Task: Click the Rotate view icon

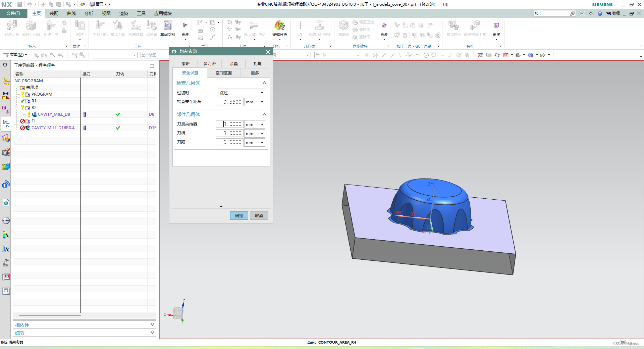Action: [497, 55]
